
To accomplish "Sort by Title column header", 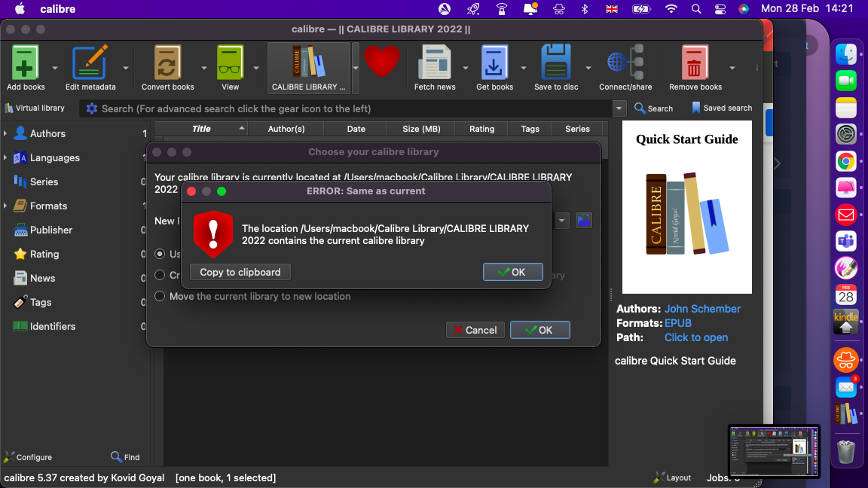I will (201, 129).
